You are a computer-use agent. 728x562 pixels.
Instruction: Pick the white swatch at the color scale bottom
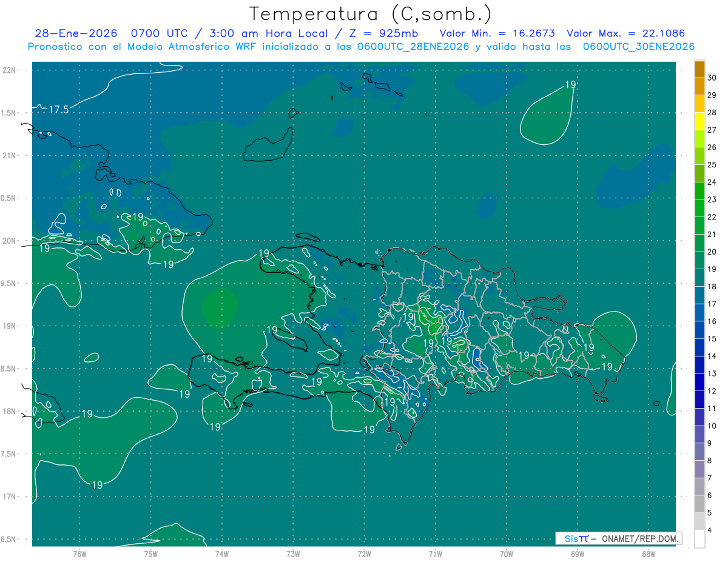coord(699,538)
